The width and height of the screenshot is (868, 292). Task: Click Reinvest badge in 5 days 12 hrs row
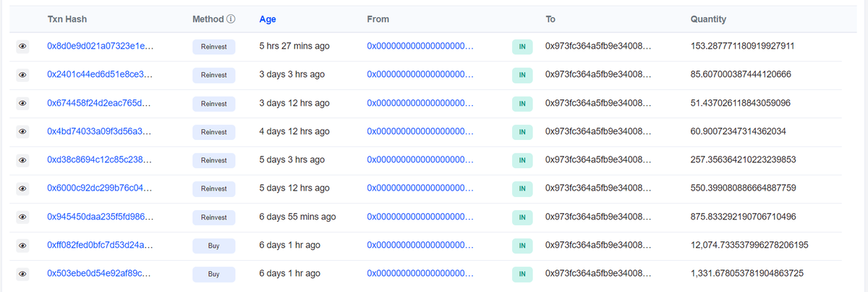click(213, 189)
